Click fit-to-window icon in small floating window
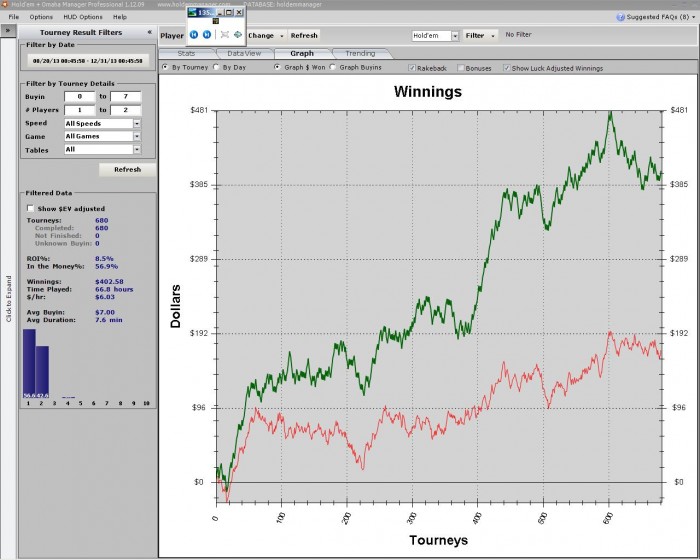700x560 pixels. pyautogui.click(x=225, y=34)
